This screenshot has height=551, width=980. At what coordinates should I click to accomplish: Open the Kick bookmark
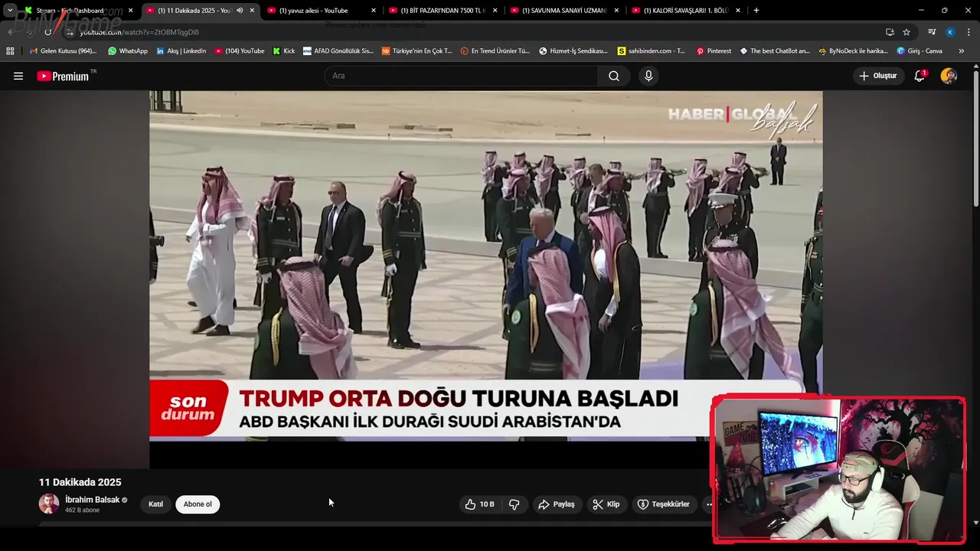(x=284, y=51)
